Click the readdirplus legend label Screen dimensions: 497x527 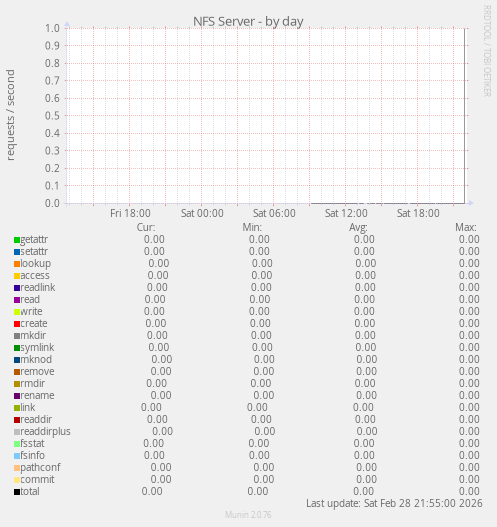coord(45,432)
